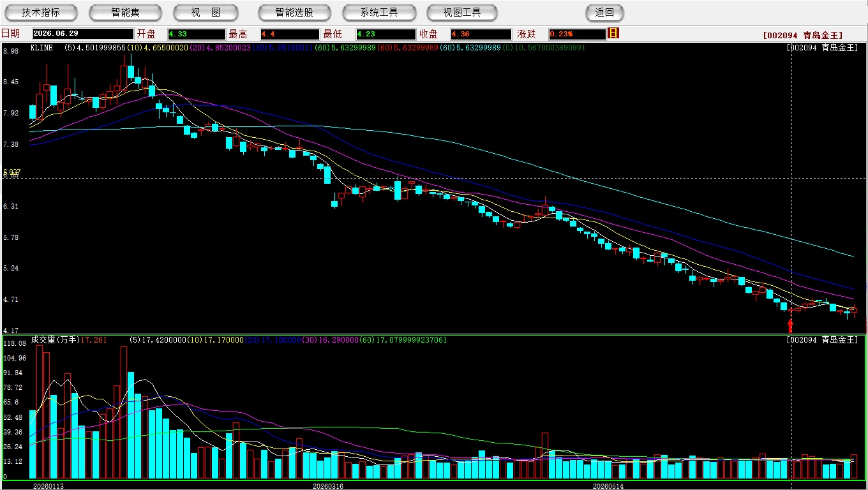The height and width of the screenshot is (490, 868).
Task: Click the red arrow marker under the candles
Action: click(790, 325)
